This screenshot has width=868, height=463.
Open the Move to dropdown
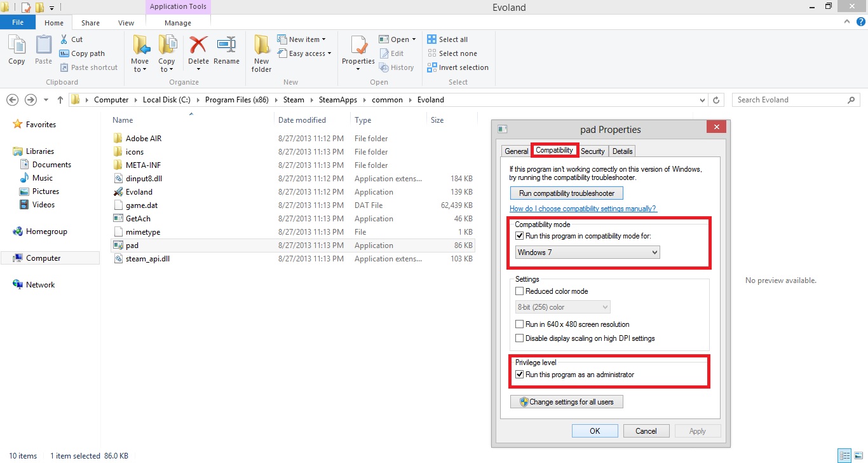click(x=140, y=66)
